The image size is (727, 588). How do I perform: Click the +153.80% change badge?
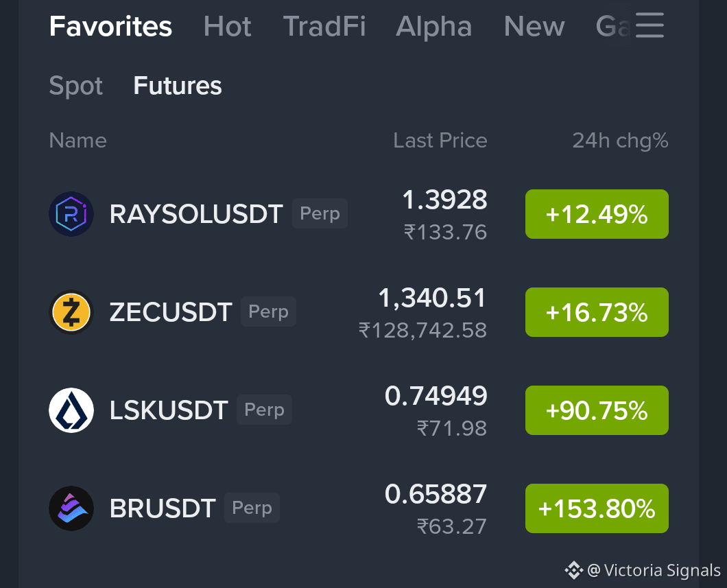597,508
